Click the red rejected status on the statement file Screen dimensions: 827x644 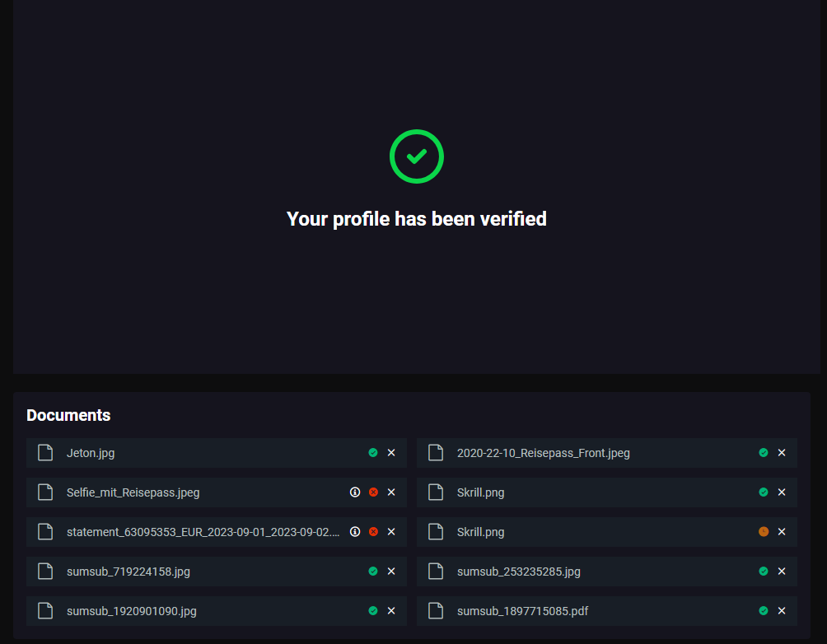click(x=373, y=532)
